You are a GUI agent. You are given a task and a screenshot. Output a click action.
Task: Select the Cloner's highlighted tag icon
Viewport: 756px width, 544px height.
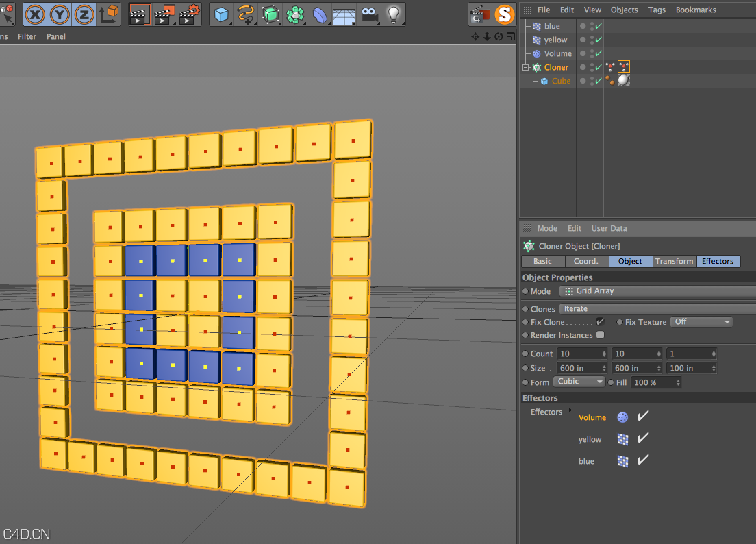pos(623,66)
